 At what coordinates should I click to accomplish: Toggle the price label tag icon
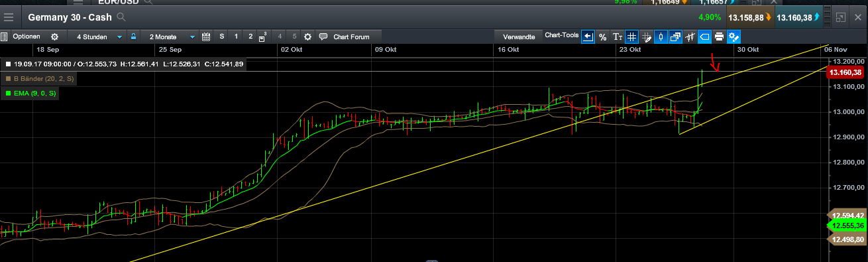click(704, 36)
